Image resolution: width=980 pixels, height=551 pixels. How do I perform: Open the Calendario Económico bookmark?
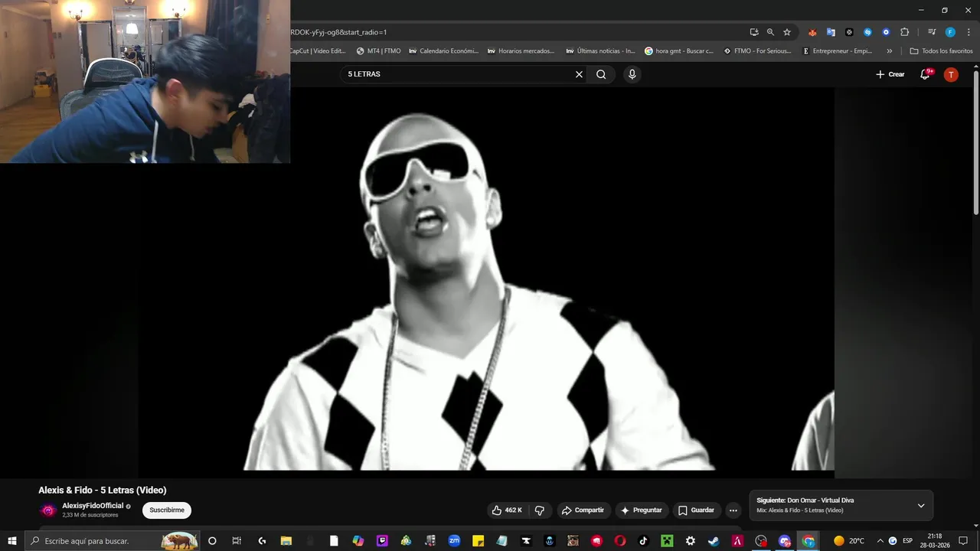pyautogui.click(x=443, y=51)
